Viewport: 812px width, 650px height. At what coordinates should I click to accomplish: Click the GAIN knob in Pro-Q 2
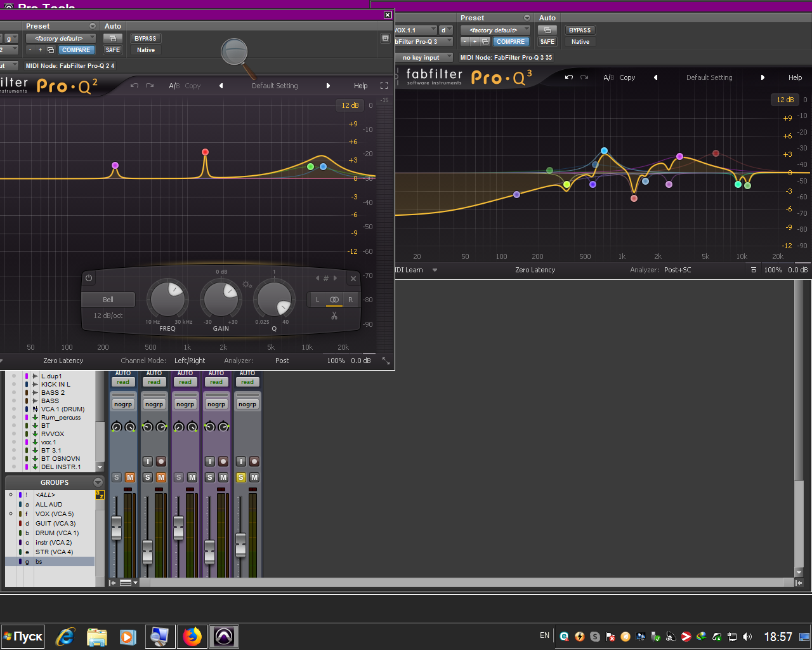click(220, 298)
